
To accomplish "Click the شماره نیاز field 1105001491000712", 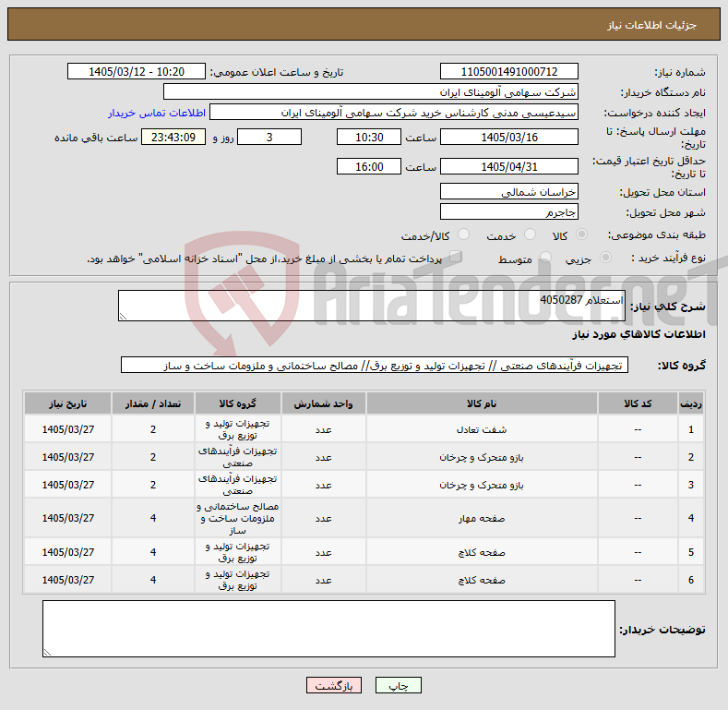I will tap(508, 72).
